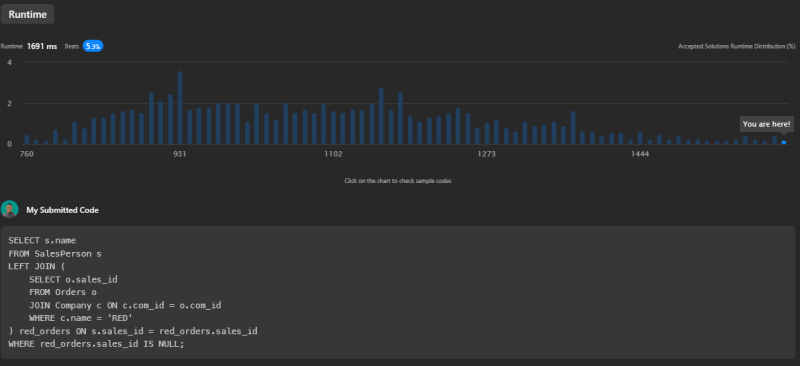
Task: Click the '1691 ms' runtime value
Action: point(42,46)
